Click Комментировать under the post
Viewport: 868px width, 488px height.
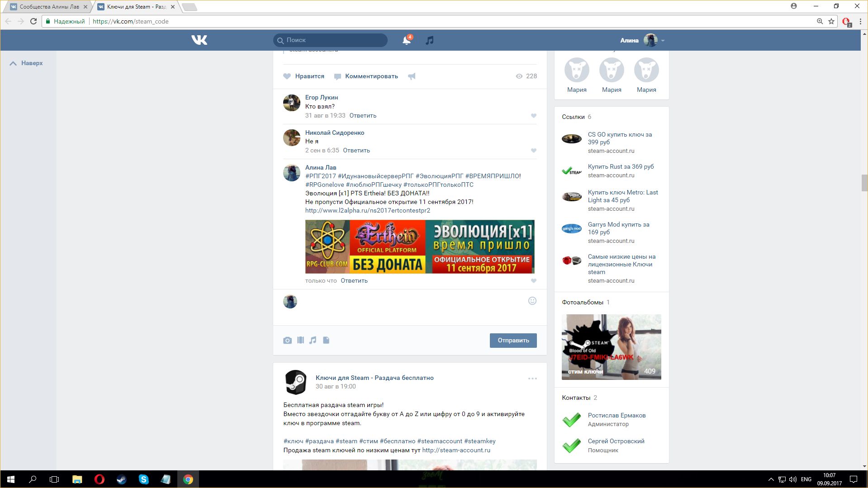pyautogui.click(x=366, y=76)
